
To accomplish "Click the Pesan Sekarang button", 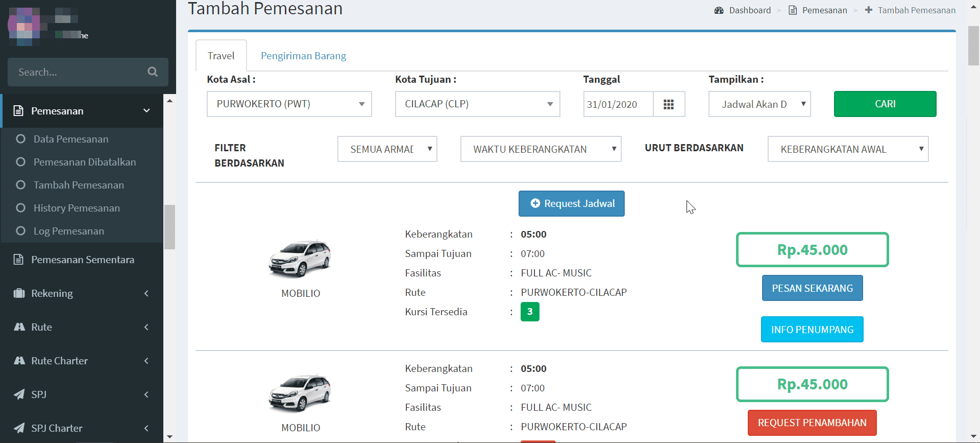I will point(812,288).
